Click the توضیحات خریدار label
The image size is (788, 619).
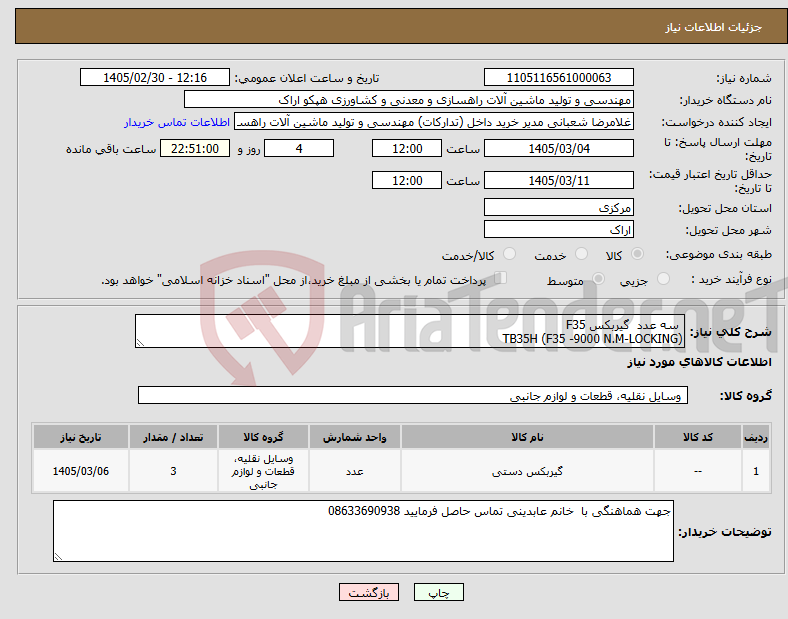[x=725, y=532]
